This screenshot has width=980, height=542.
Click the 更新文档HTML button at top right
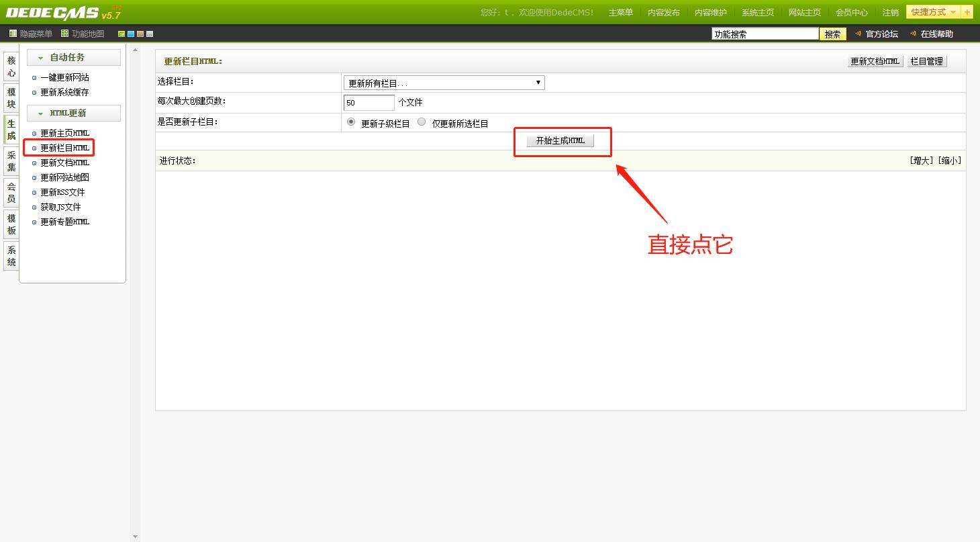coord(875,61)
